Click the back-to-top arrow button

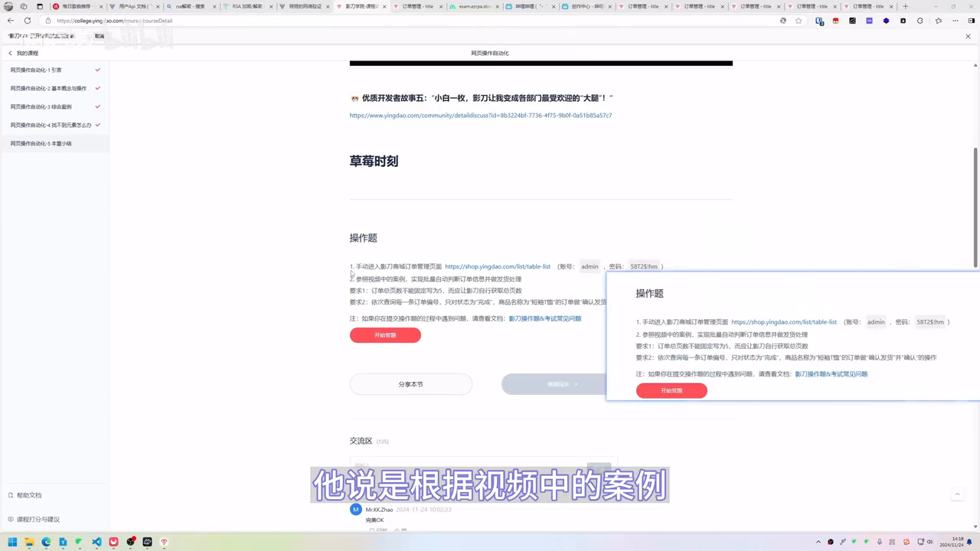pyautogui.click(x=957, y=494)
